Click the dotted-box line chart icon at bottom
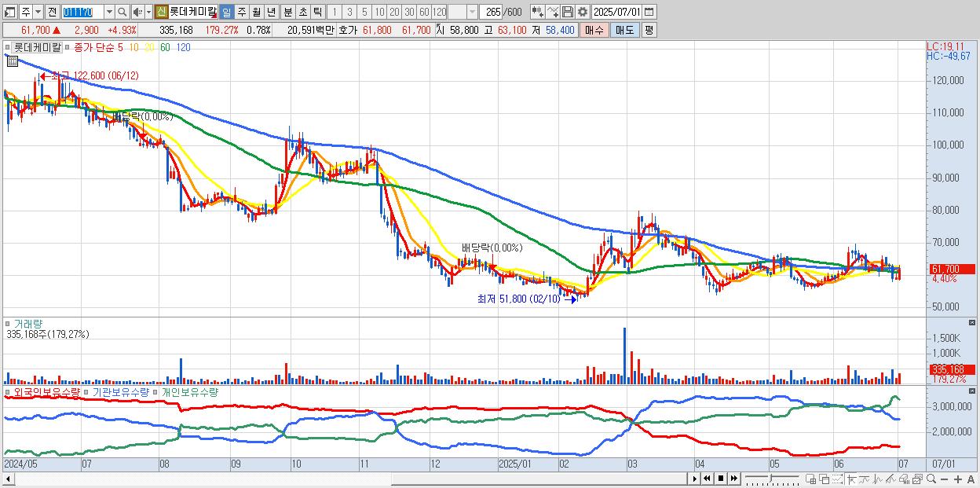Viewport: 980px width, 488px height. [x=838, y=479]
